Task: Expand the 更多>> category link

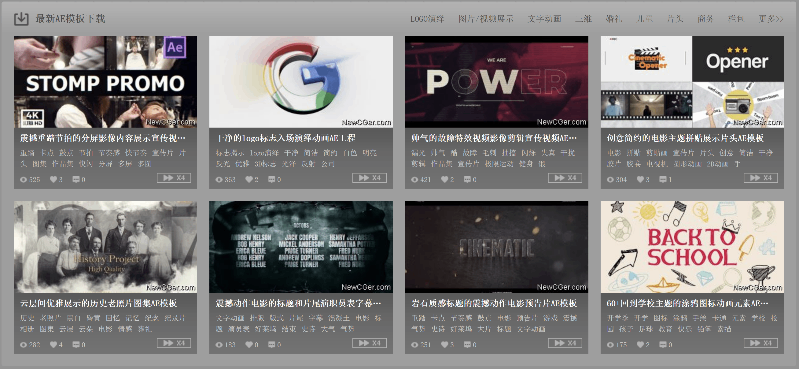Action: tap(770, 19)
